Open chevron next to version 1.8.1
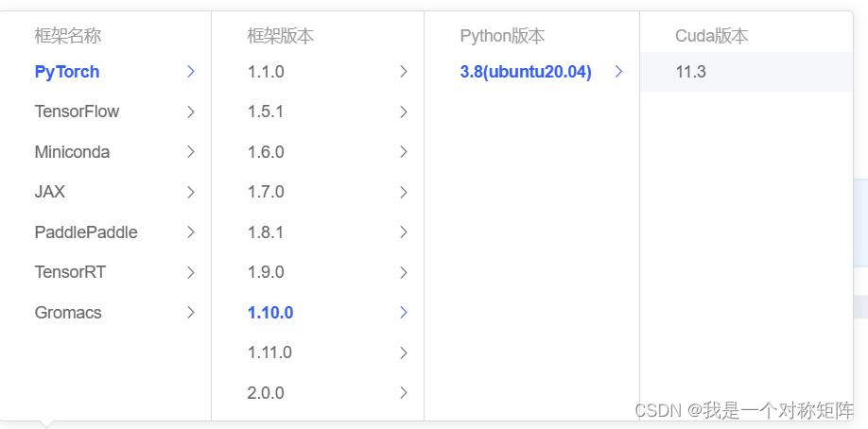 404,232
